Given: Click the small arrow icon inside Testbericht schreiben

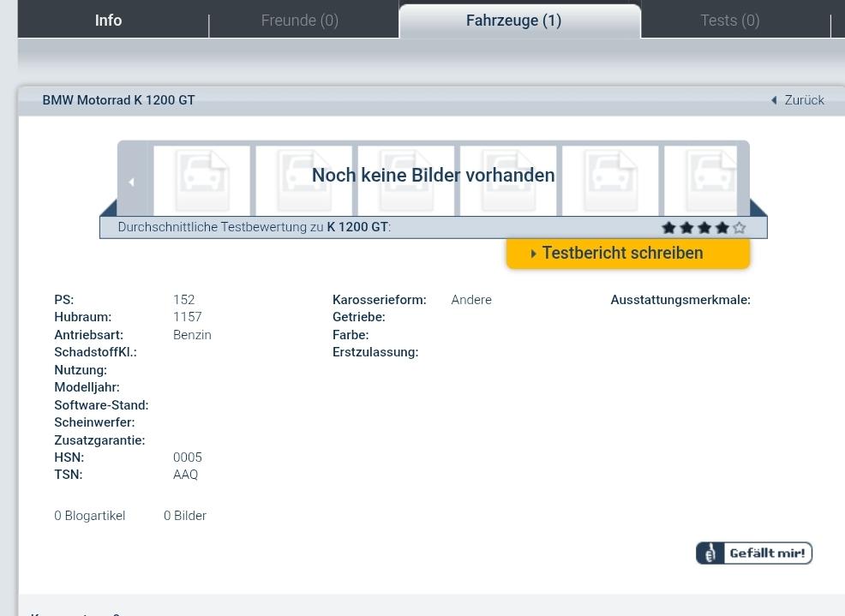Looking at the screenshot, I should [x=534, y=254].
